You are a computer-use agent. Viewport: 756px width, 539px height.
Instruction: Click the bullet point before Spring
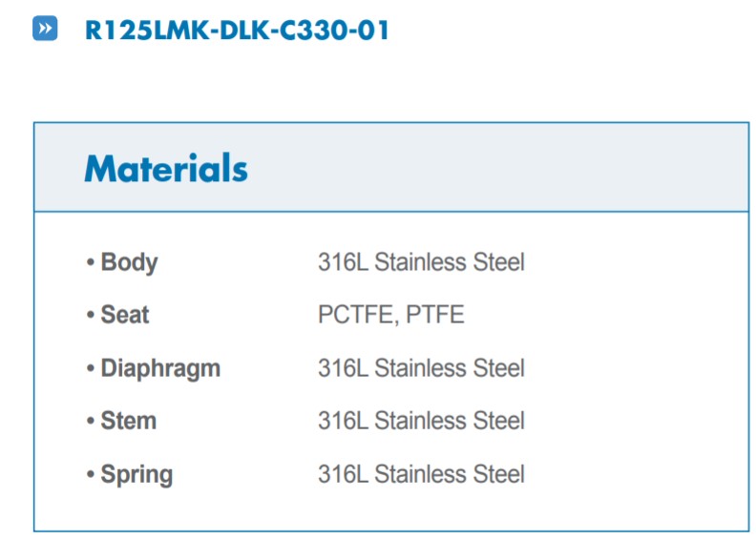pos(90,475)
